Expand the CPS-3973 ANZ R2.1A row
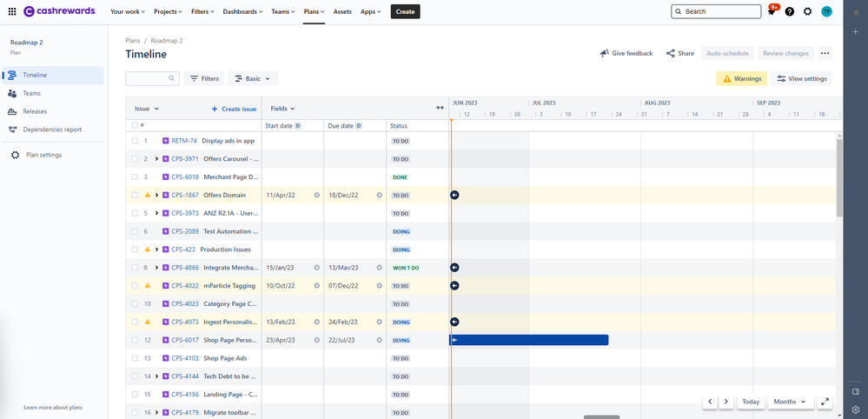 [x=156, y=213]
